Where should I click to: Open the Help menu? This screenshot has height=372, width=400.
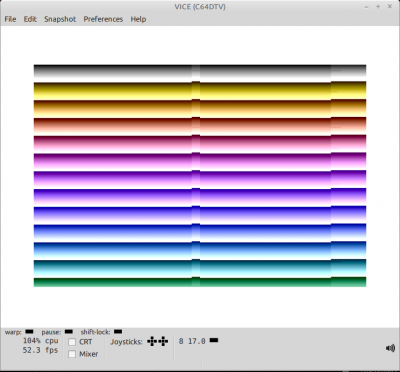(x=138, y=19)
